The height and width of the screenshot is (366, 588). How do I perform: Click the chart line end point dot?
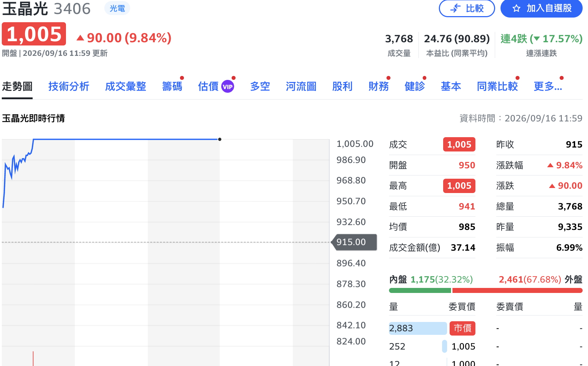click(x=220, y=139)
